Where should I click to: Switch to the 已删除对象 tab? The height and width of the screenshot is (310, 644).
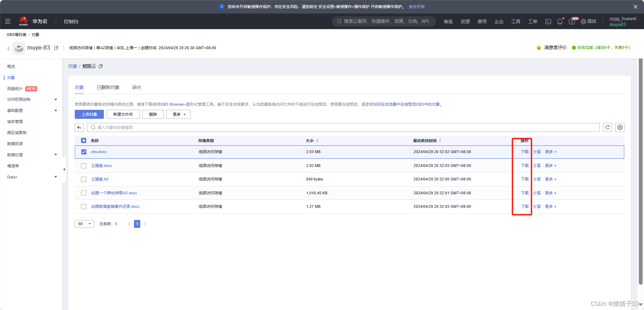tap(108, 87)
